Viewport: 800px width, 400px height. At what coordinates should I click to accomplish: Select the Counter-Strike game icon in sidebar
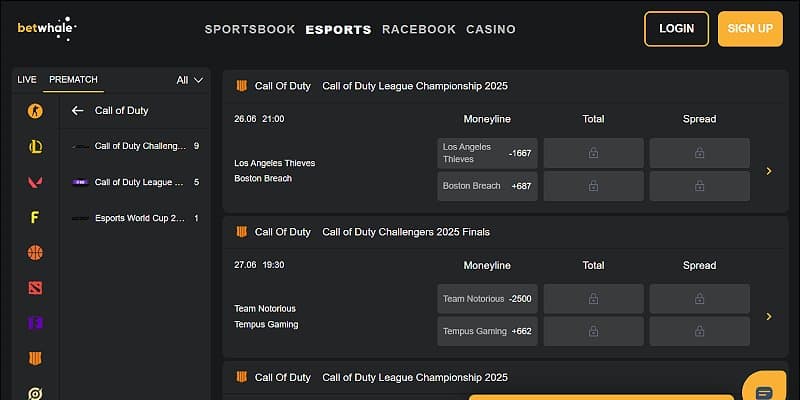point(35,111)
